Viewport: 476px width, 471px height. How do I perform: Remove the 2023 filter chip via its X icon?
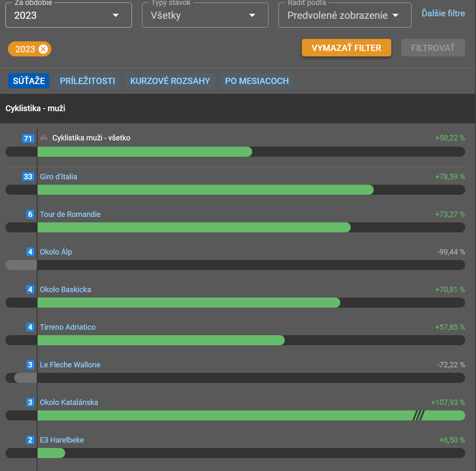tap(43, 49)
